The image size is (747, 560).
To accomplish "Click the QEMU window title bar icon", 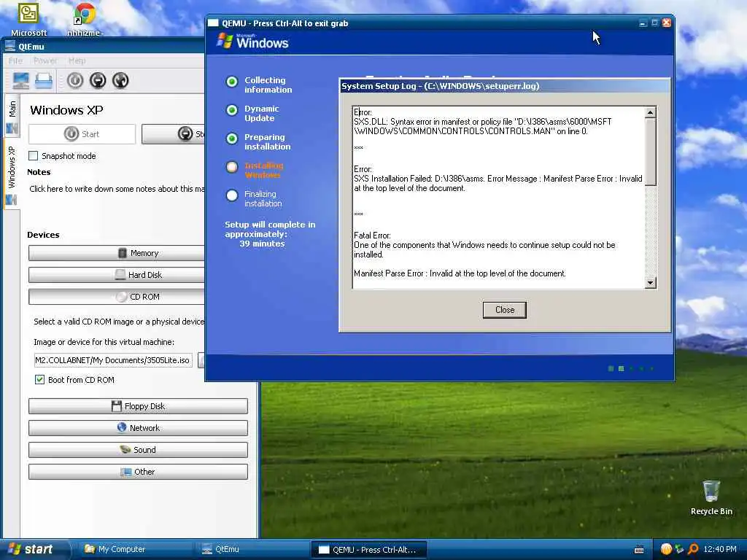I will click(x=214, y=23).
